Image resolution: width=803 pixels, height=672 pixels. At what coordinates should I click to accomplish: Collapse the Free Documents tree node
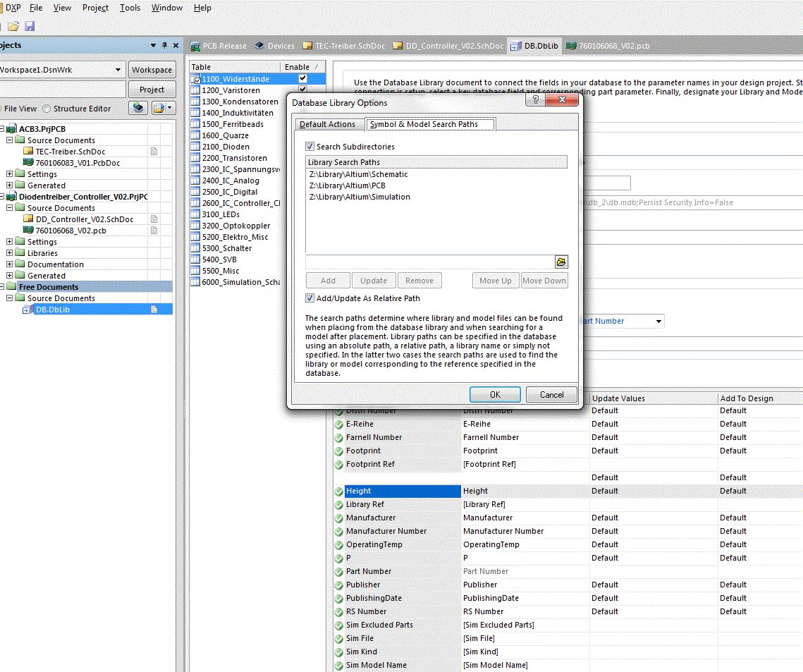click(x=2, y=287)
